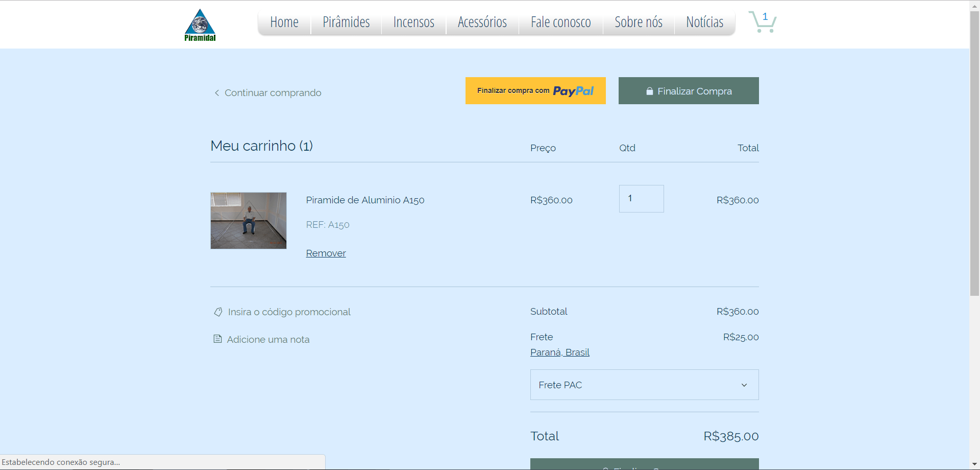Click the back chevron beside Continuar comprando
This screenshot has width=980, height=470.
point(217,93)
